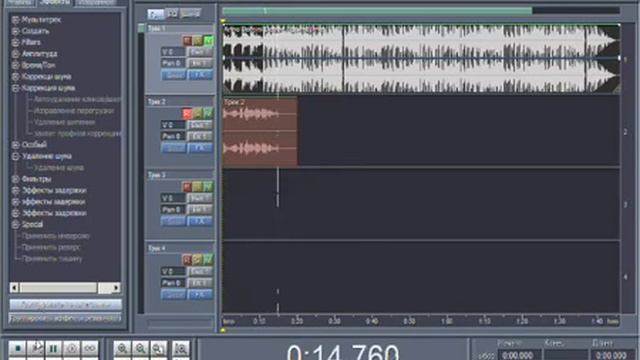Click the effects list scrollbar right arrow
The height and width of the screenshot is (360, 640).
click(x=116, y=288)
